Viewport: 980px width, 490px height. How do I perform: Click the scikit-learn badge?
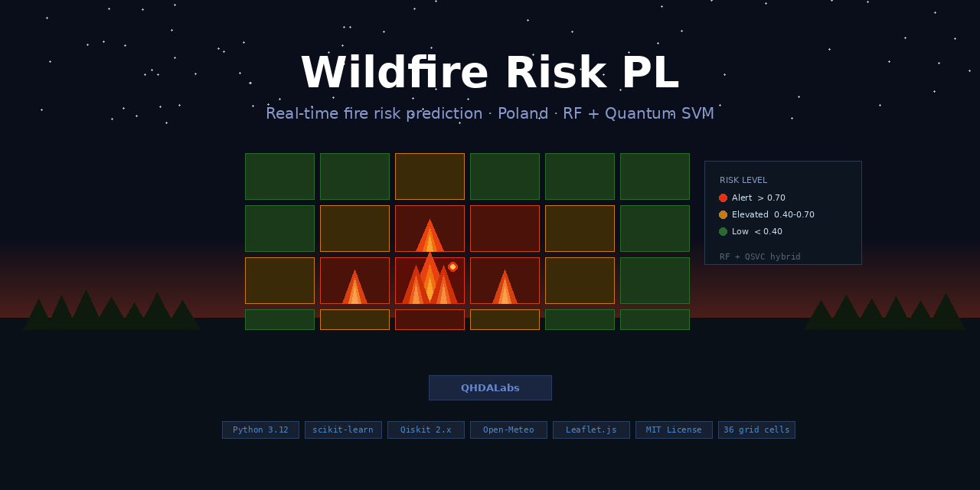[343, 430]
